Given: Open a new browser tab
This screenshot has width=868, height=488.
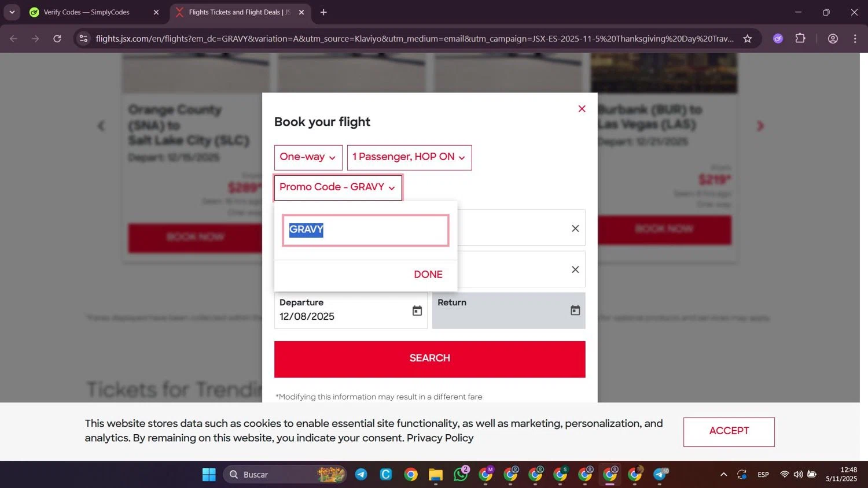Looking at the screenshot, I should [323, 12].
